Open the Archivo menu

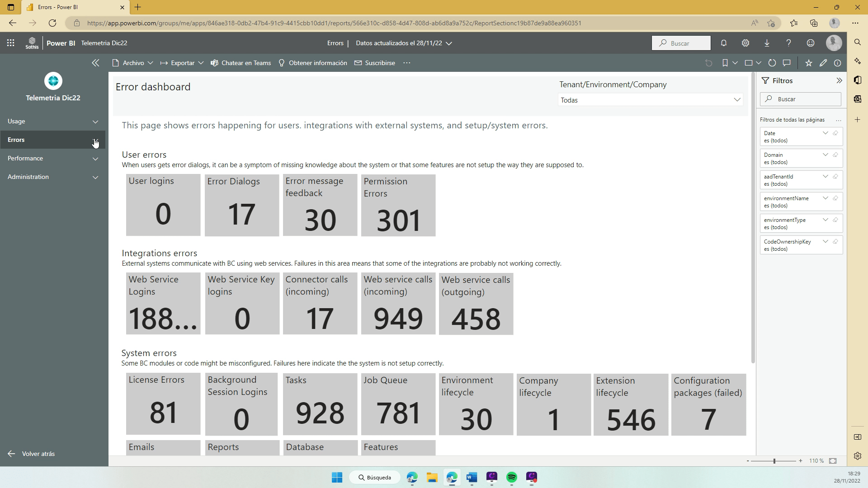133,63
